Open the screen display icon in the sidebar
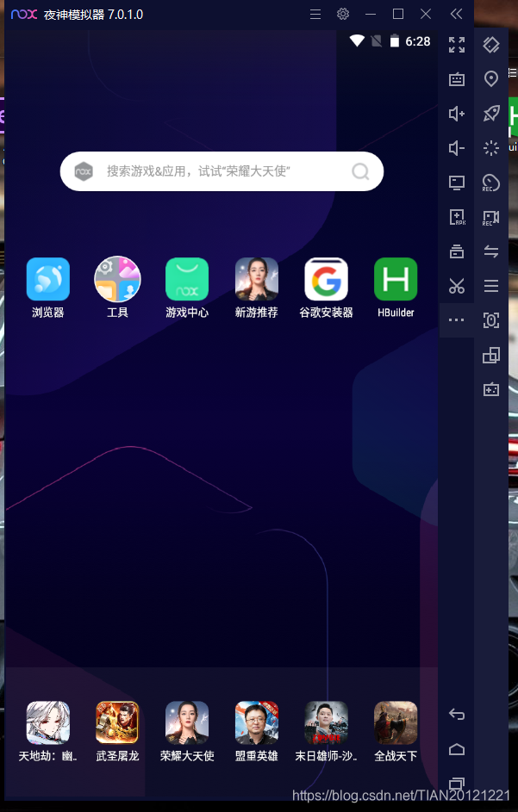 click(x=456, y=183)
